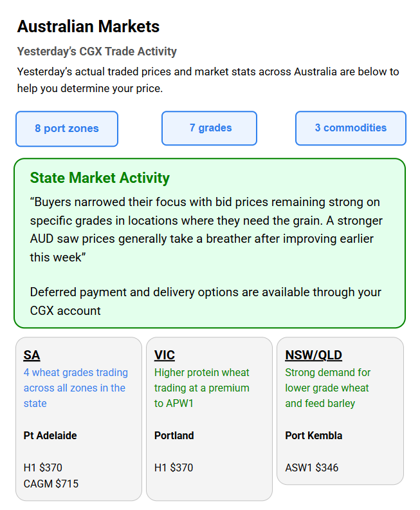This screenshot has width=420, height=510.
Task: Click Pt Adelaide 'H1 $370' price
Action: point(43,467)
